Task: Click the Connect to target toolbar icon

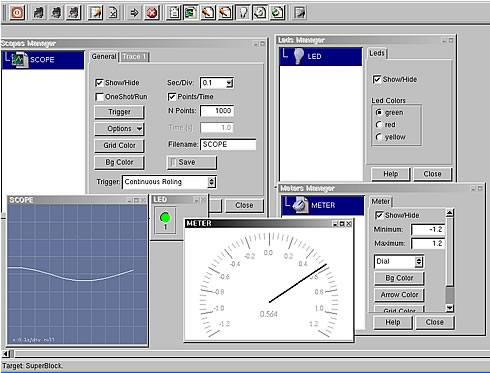Action: point(39,13)
